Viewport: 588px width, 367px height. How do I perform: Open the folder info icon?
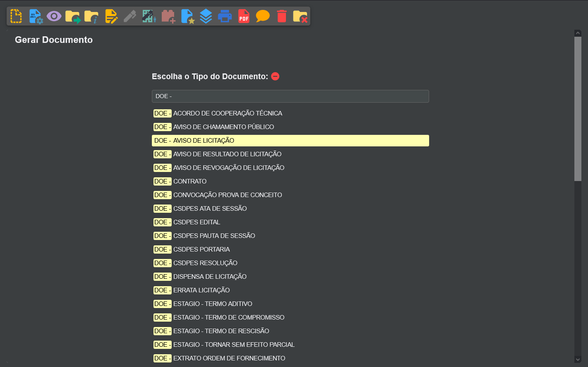click(x=92, y=16)
